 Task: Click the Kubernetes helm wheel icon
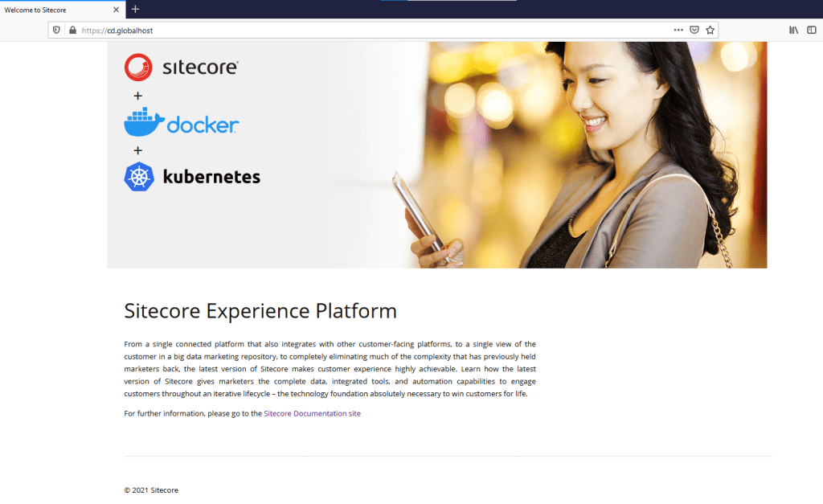coord(139,176)
